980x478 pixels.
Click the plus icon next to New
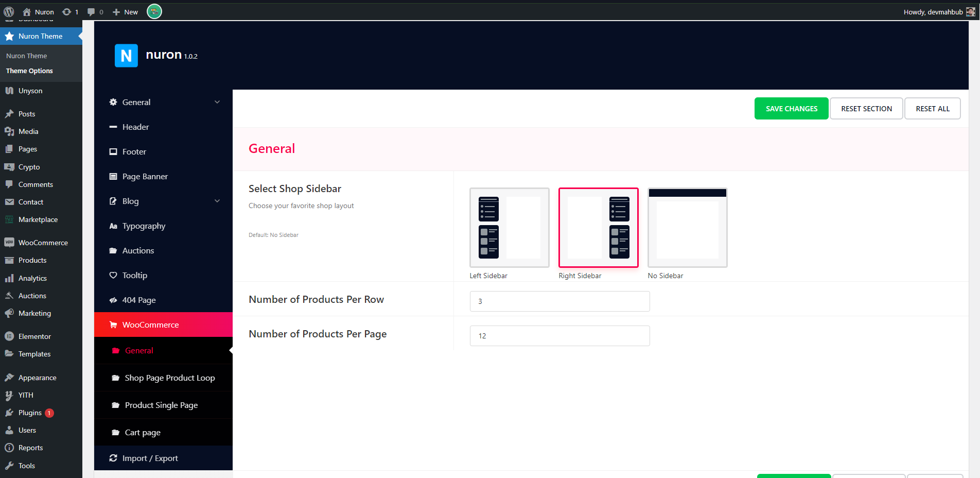pyautogui.click(x=116, y=12)
